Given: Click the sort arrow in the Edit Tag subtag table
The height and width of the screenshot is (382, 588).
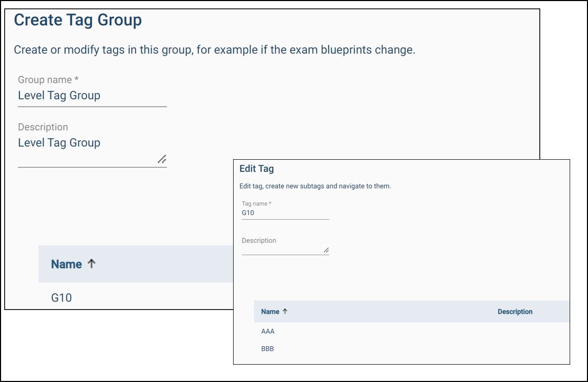Looking at the screenshot, I should click(284, 311).
